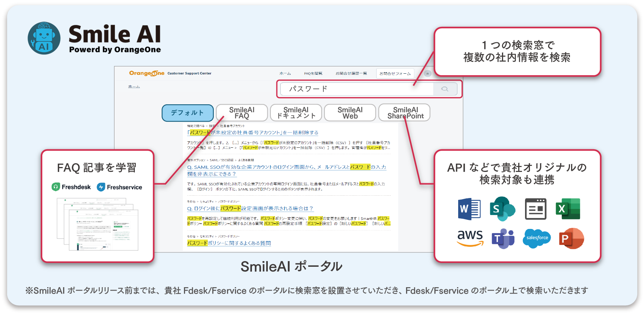Click the お問合せフォーム button
This screenshot has height=314, width=644.
click(x=395, y=73)
